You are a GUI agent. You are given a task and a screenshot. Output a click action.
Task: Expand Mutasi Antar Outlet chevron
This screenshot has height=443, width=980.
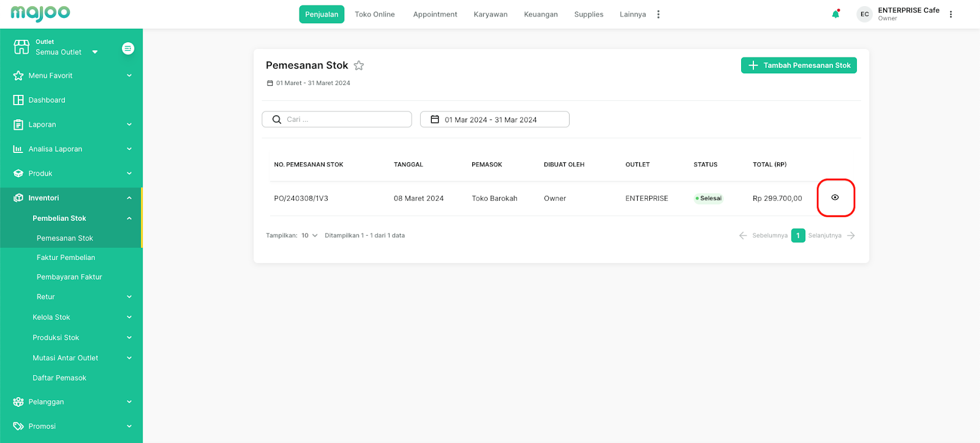[x=129, y=358]
